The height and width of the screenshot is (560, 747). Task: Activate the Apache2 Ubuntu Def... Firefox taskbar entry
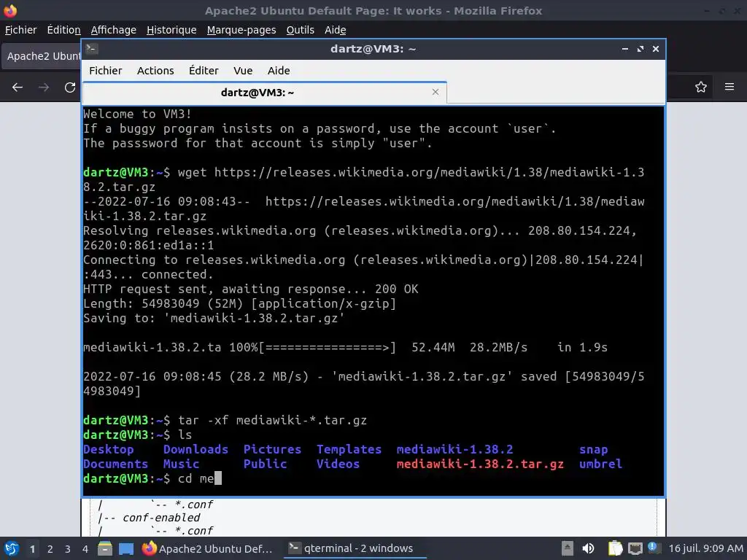(208, 548)
